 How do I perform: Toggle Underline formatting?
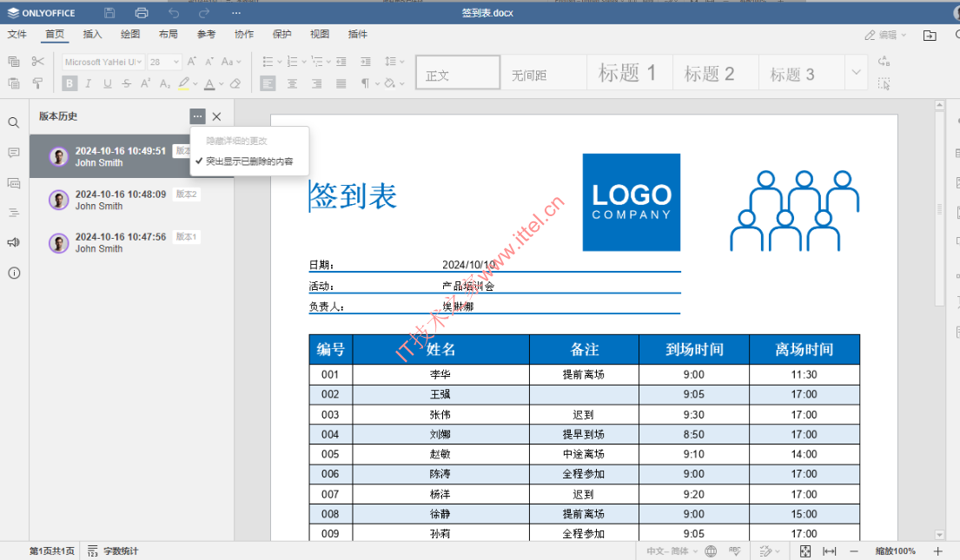(107, 83)
